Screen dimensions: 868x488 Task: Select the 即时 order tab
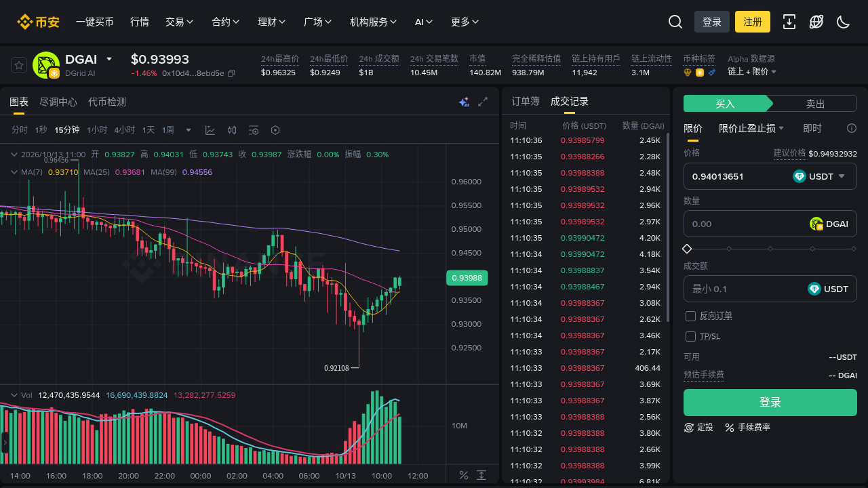click(812, 128)
